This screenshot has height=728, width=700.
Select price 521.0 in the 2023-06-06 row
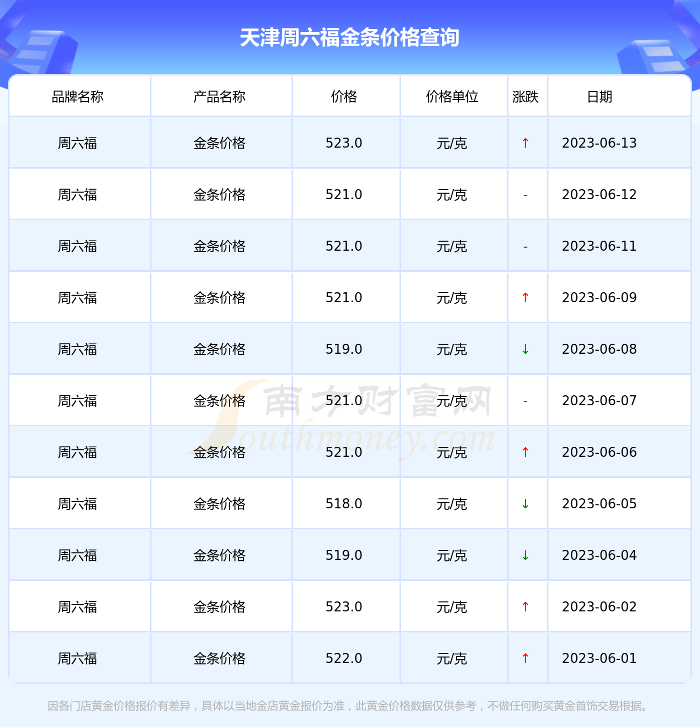coord(344,452)
